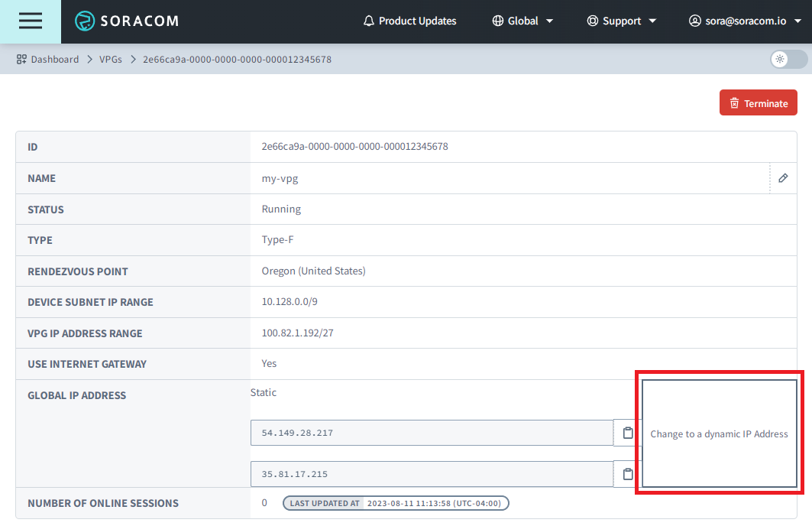812x526 pixels.
Task: Click Change to a dynamic IP Address
Action: pos(717,433)
